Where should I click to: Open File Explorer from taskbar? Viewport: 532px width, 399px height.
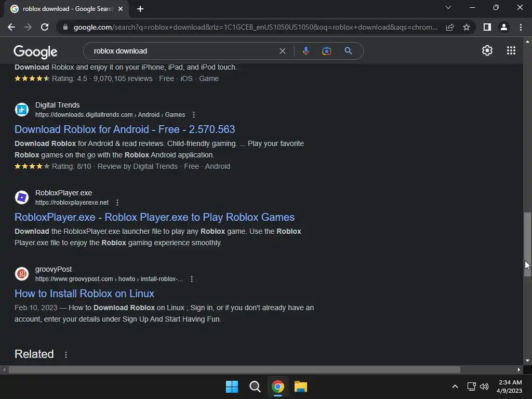(x=301, y=387)
